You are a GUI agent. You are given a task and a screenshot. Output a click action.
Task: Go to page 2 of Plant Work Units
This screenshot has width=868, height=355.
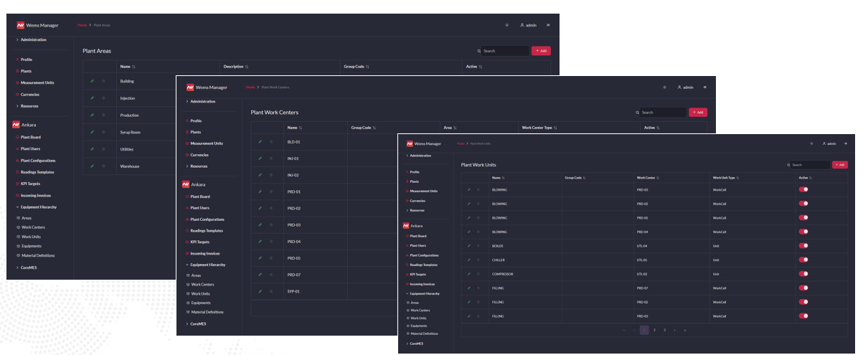pos(654,330)
